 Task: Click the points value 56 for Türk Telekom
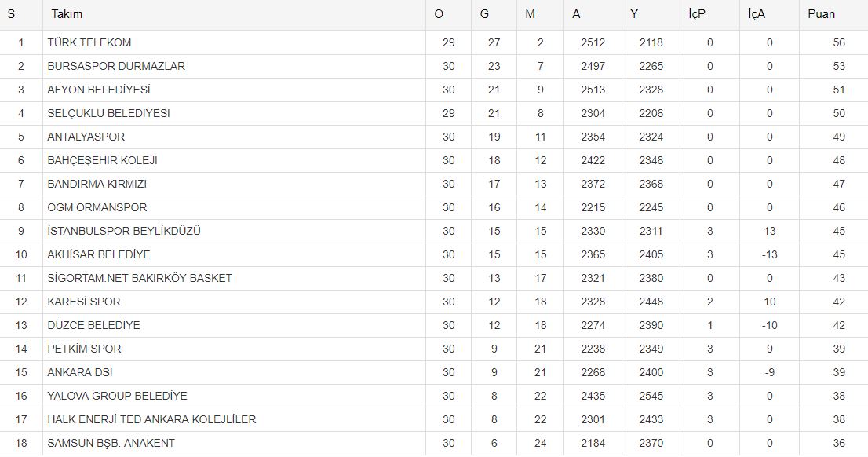coord(839,42)
